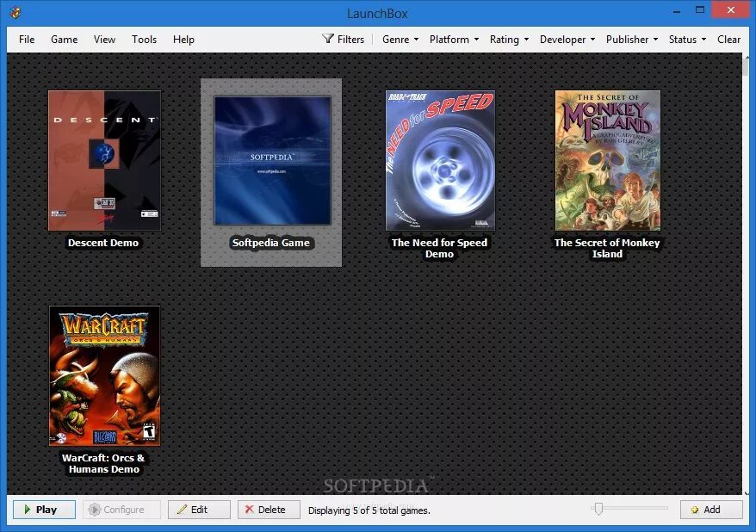The height and width of the screenshot is (532, 756).
Task: Click the Delete button
Action: point(269,510)
